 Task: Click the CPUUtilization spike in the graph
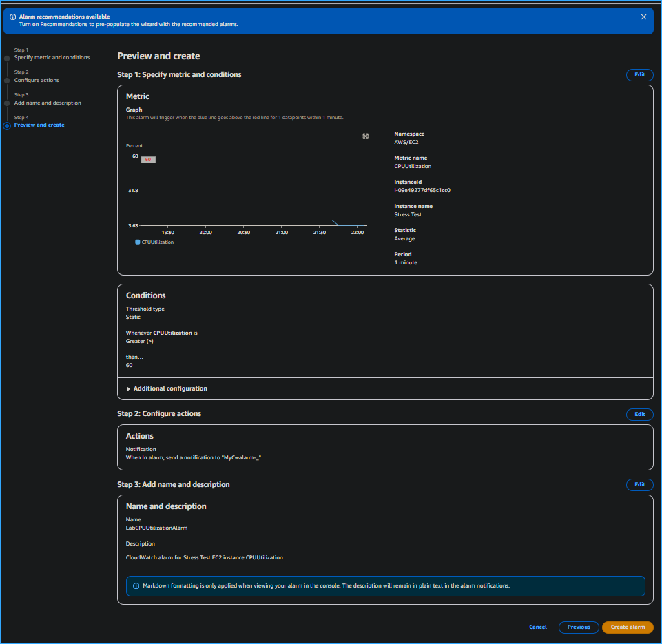[x=335, y=220]
